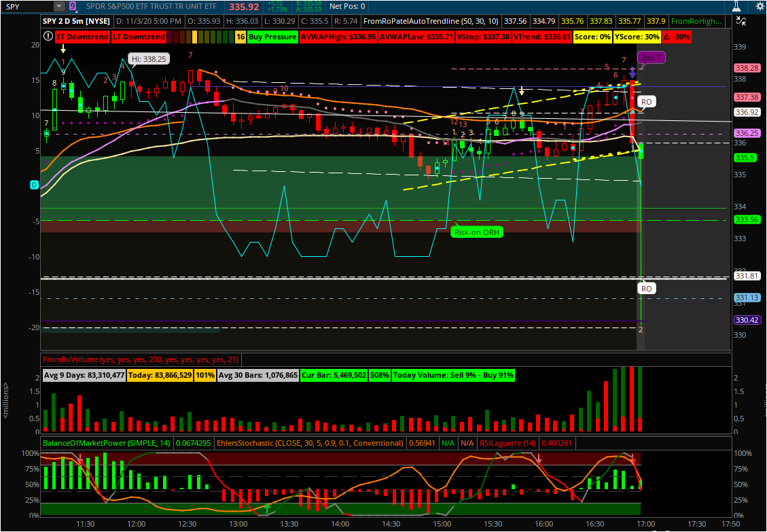The height and width of the screenshot is (532, 767).
Task: Click the green 333.56 price axis label
Action: click(x=747, y=219)
